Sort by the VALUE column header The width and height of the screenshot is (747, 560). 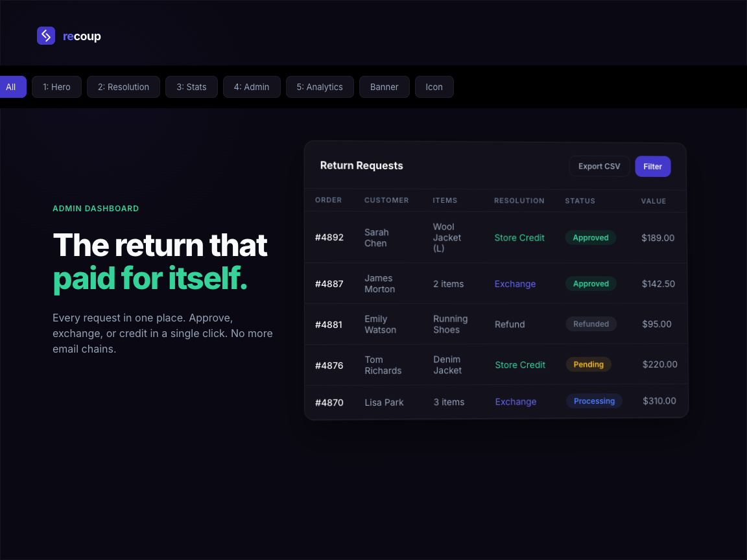pyautogui.click(x=654, y=201)
